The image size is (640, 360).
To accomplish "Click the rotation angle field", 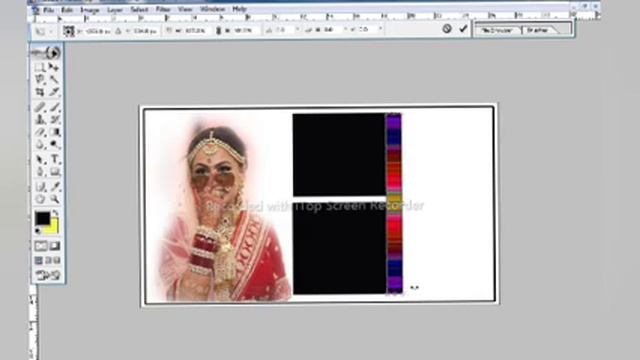I will coord(284,30).
